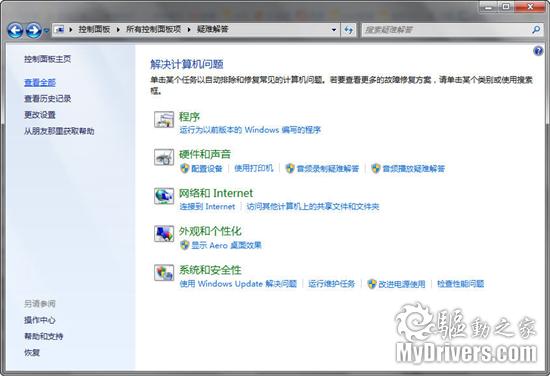550x376 pixels.
Task: Open help via blue question mark icon
Action: [538, 51]
